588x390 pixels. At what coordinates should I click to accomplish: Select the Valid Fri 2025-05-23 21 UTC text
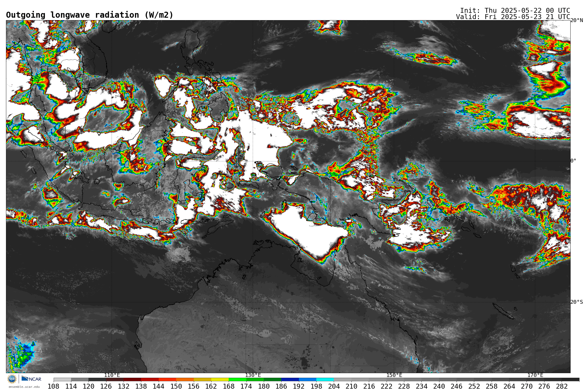pyautogui.click(x=513, y=17)
